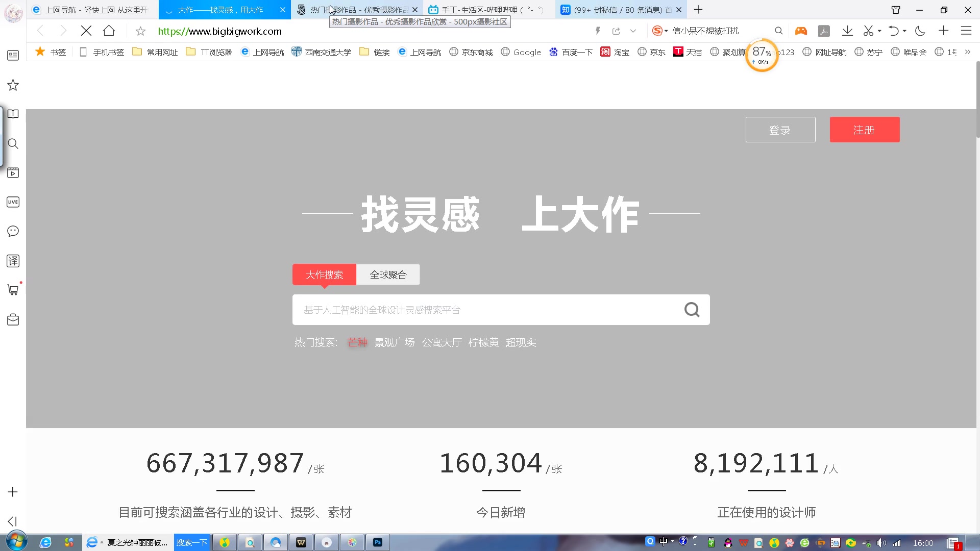Screen dimensions: 980x551
Task: Click the volume icon in system tray
Action: [x=881, y=543]
